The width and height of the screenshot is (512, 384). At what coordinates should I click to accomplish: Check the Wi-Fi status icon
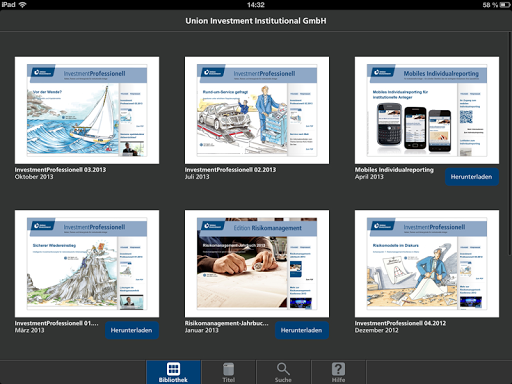(x=23, y=5)
